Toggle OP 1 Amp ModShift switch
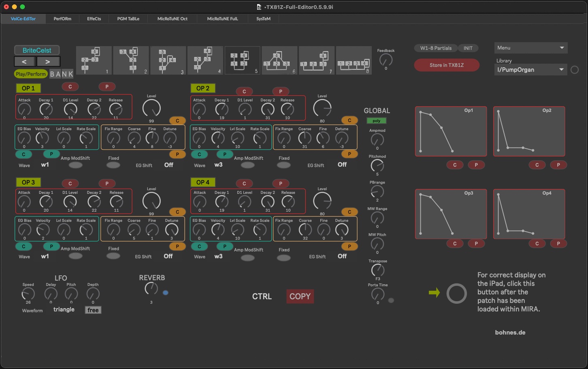Image resolution: width=588 pixels, height=369 pixels. point(75,165)
